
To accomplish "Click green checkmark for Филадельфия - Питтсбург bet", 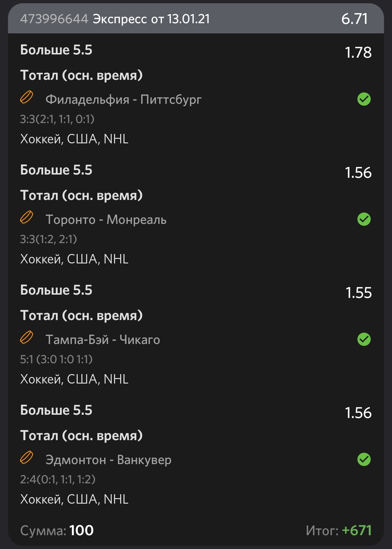I will [364, 99].
